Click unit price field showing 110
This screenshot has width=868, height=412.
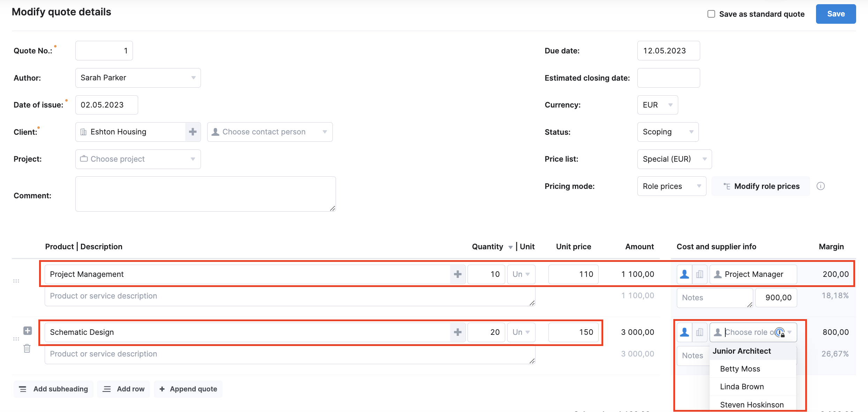coord(573,274)
